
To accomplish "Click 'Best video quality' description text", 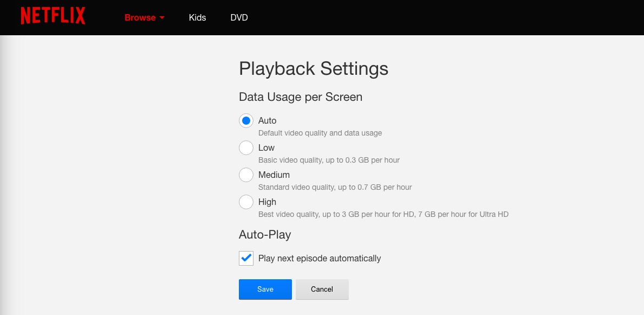I will click(383, 214).
